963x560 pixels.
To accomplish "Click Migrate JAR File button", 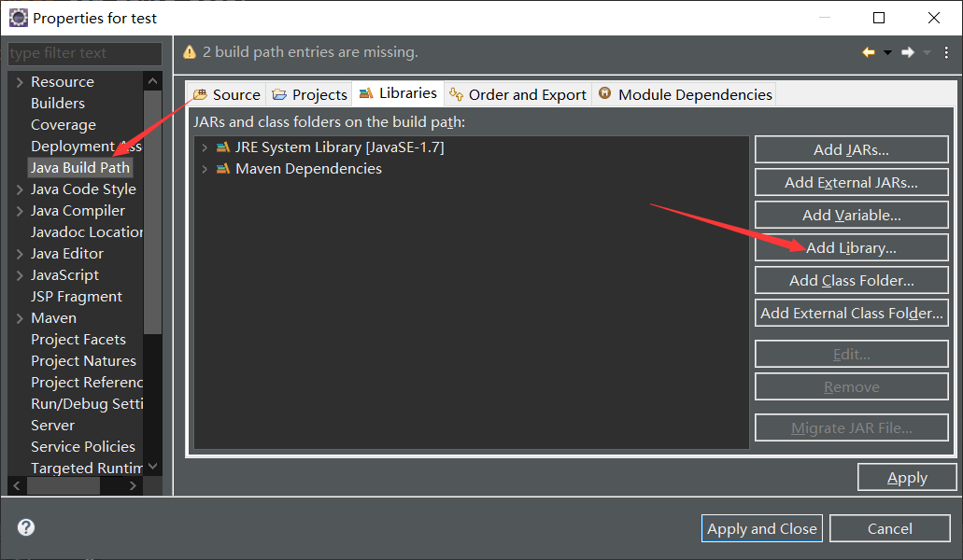I will [851, 427].
